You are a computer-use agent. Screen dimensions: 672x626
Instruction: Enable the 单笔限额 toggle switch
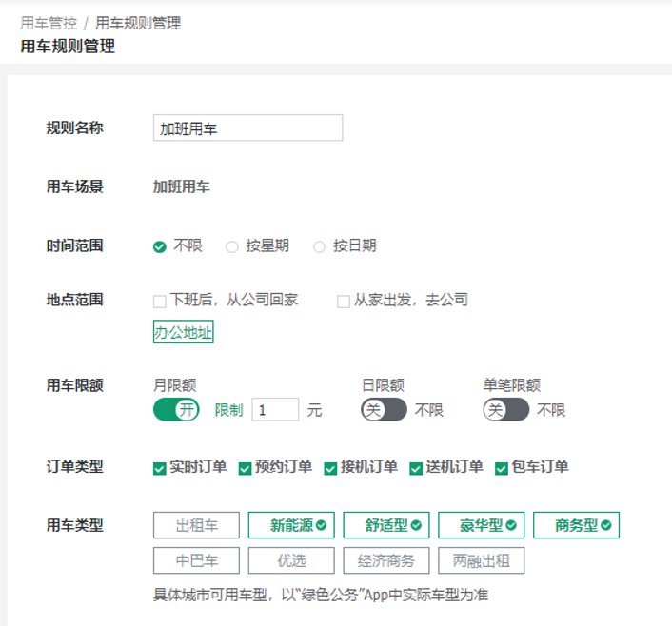pyautogui.click(x=505, y=410)
